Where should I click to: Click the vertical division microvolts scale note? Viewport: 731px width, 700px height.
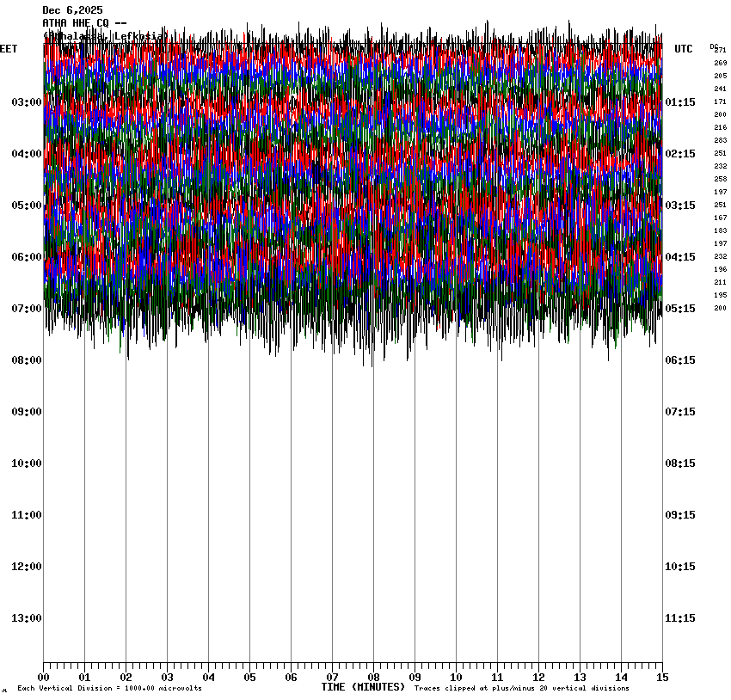(x=109, y=689)
